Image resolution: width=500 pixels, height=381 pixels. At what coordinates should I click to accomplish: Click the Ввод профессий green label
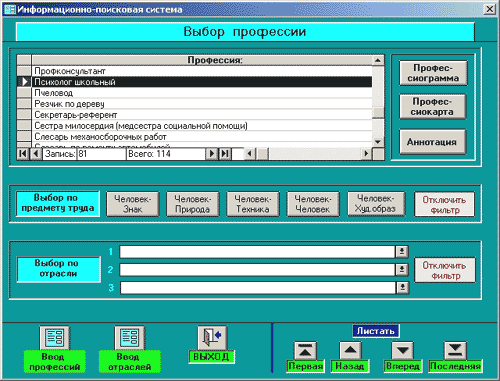[55, 362]
